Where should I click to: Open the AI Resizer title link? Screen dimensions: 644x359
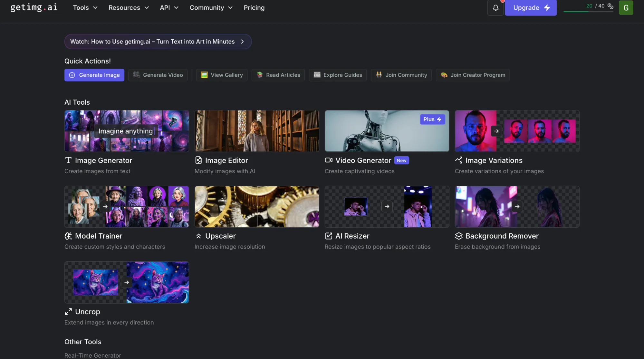352,236
